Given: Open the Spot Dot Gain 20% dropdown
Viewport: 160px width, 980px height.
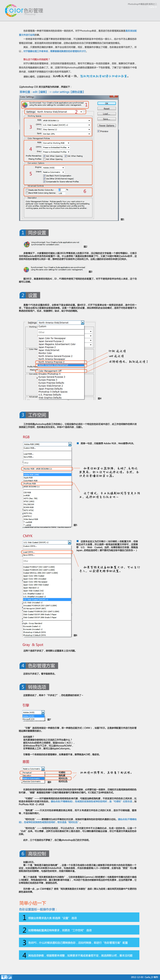Looking at the screenshot, I should pos(66,134).
